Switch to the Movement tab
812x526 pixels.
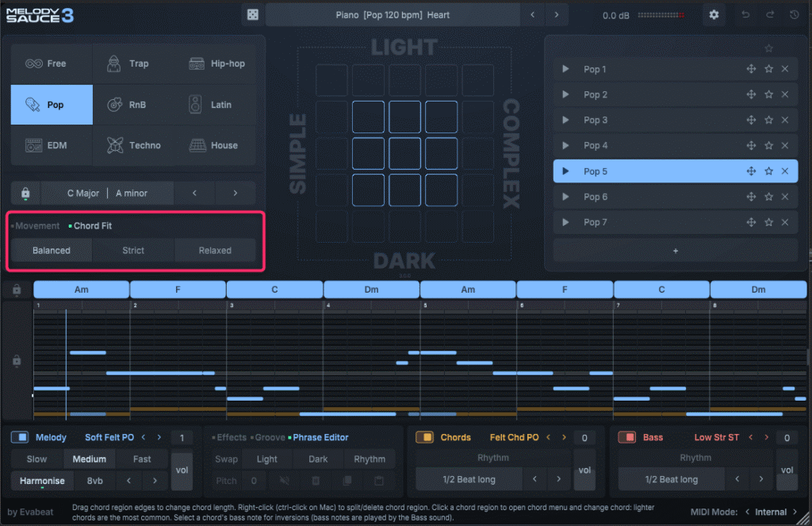click(37, 226)
